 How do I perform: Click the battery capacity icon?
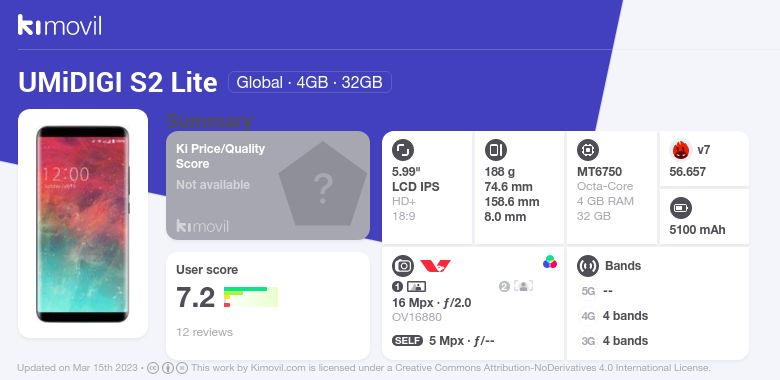point(680,208)
